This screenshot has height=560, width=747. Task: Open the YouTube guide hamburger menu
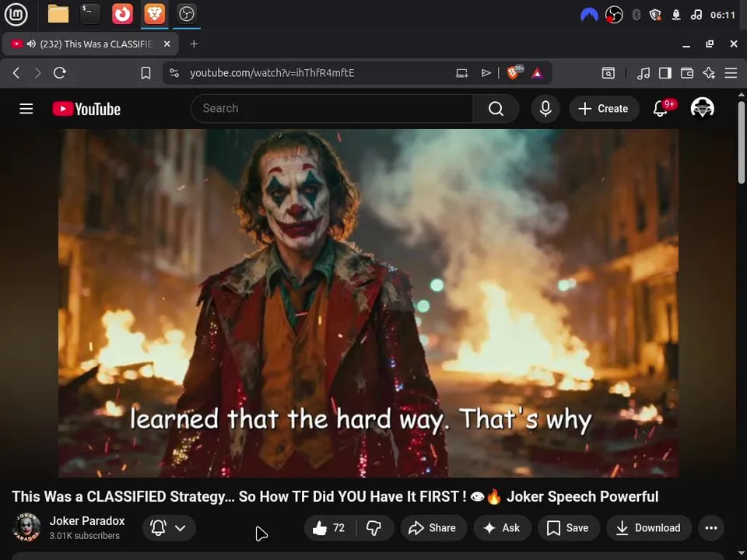pyautogui.click(x=26, y=109)
